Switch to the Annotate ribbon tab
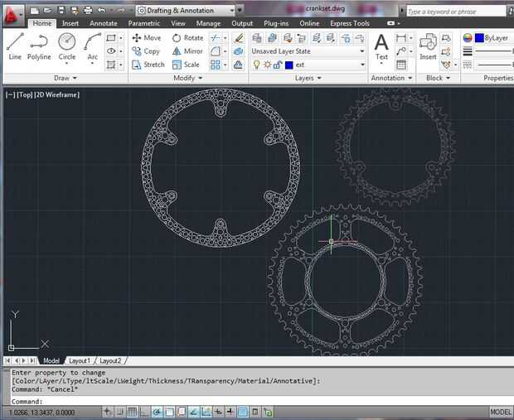Image resolution: width=514 pixels, height=420 pixels. pyautogui.click(x=104, y=23)
